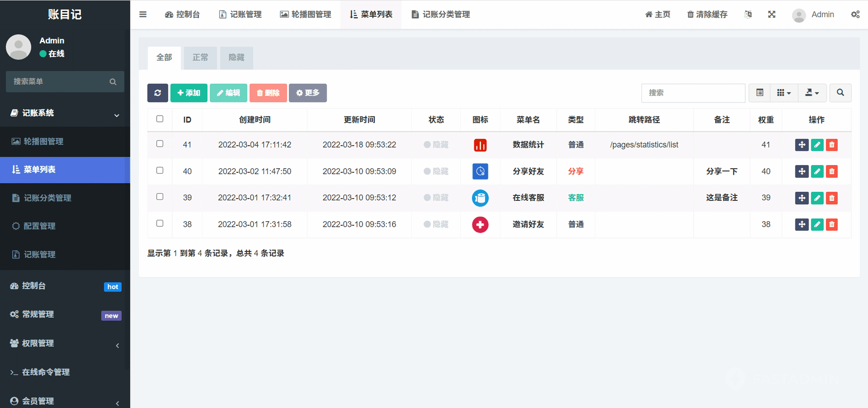Click the settings gears icon top right
This screenshot has height=408, width=868.
[855, 15]
